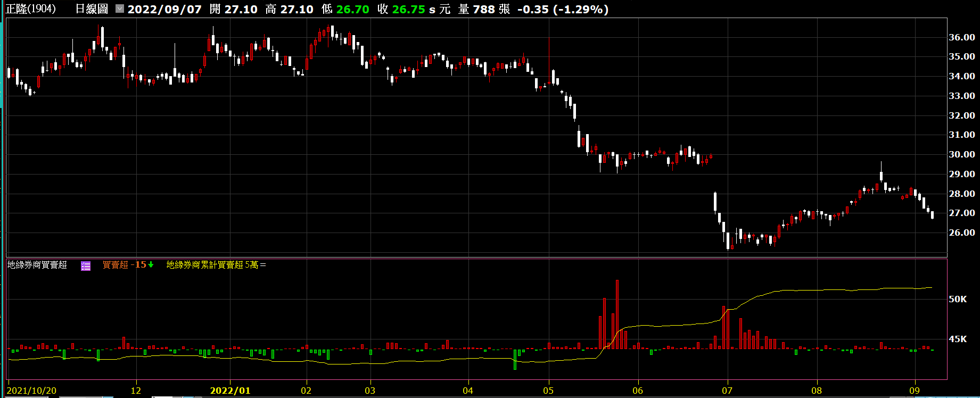
Task: Click the purple list icon beside 地緣券商買賣超
Action: (x=86, y=266)
